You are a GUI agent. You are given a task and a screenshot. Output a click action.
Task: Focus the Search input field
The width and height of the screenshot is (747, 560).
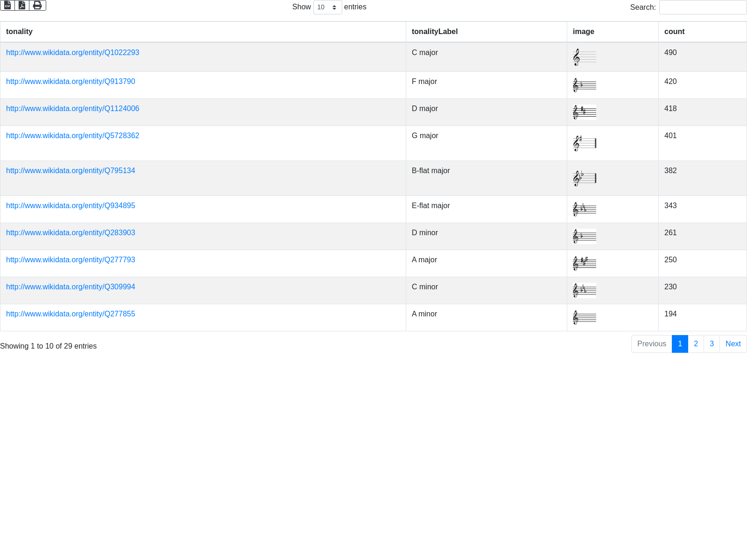703,7
